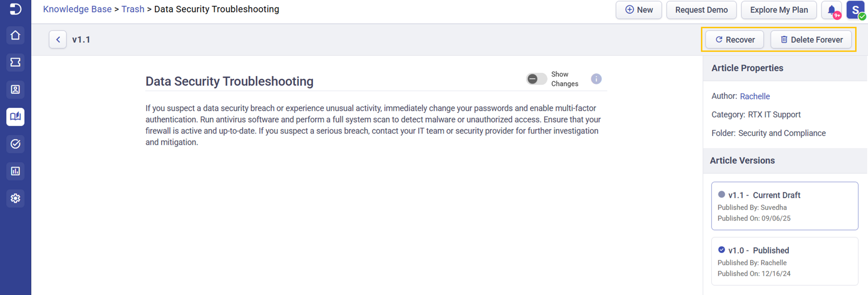Screen dimensions: 868x295
Task: Click the Delete Forever button
Action: [811, 40]
